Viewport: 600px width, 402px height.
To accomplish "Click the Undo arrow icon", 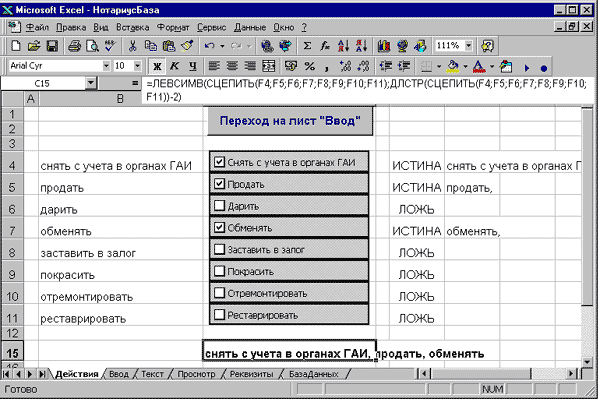I will point(210,46).
